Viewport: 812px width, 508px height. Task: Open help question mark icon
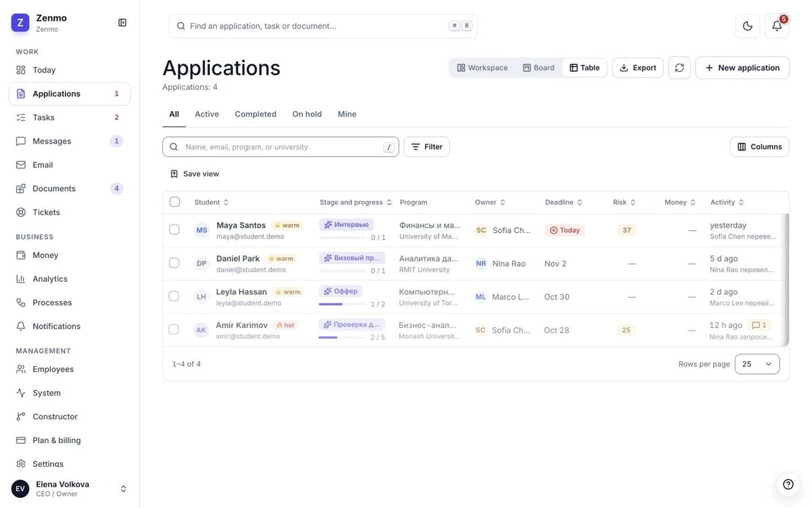coord(788,484)
